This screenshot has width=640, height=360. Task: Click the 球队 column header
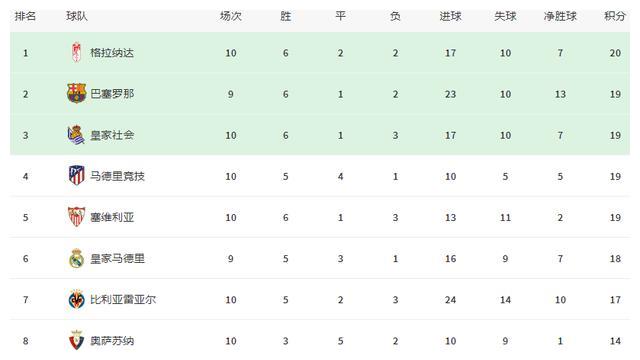[77, 16]
